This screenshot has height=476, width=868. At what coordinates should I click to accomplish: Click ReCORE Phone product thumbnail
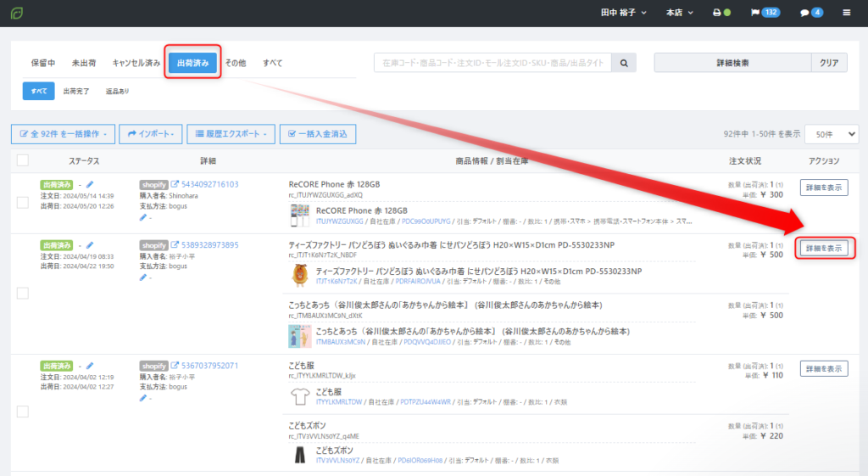point(299,216)
